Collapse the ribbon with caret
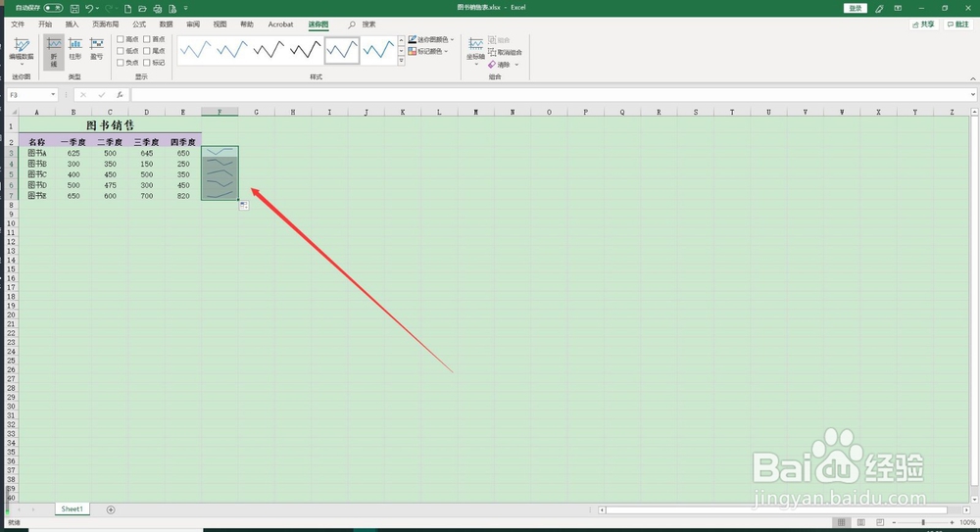 (x=972, y=78)
